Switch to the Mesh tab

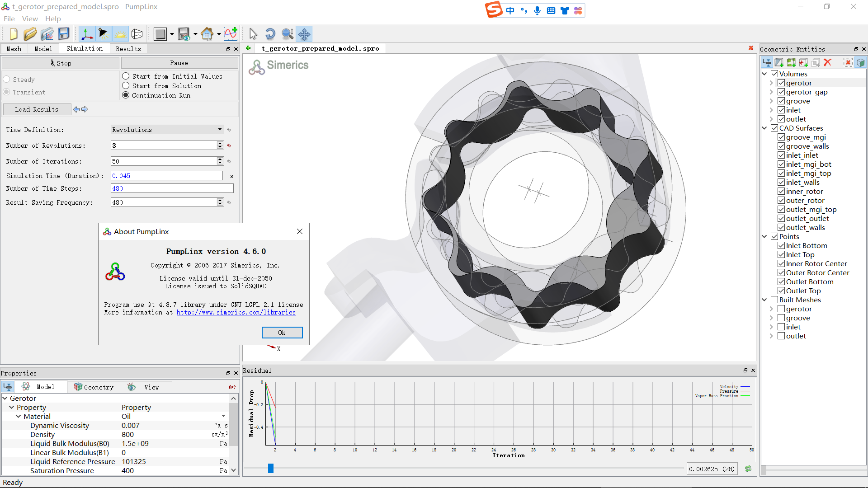(14, 49)
